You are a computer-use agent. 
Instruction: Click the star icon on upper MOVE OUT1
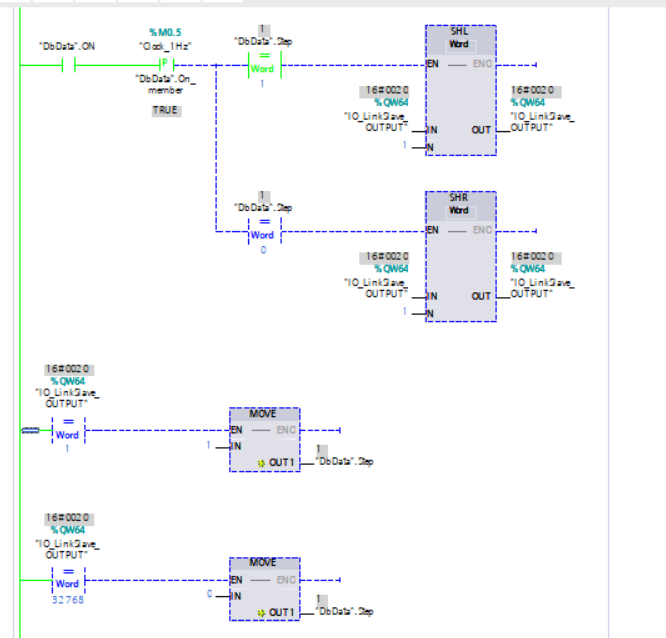260,462
